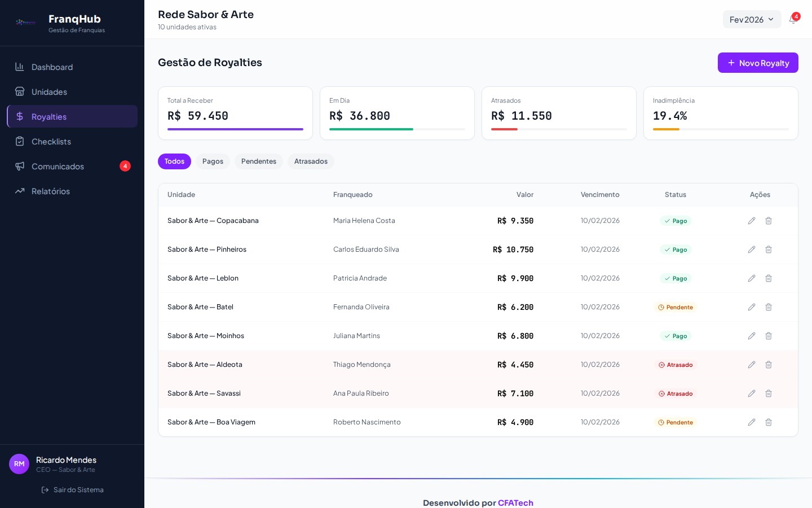Screen dimensions: 812x508
Task: Show only Pendentes royalties
Action: (x=258, y=161)
